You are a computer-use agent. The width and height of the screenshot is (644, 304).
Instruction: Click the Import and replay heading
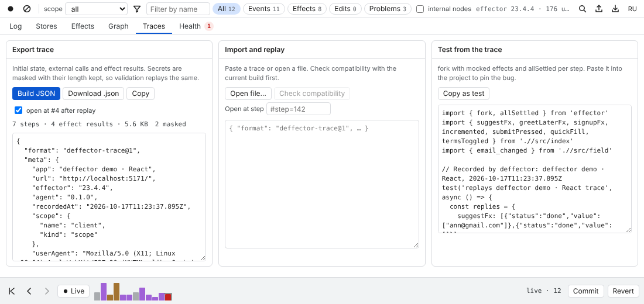[255, 50]
